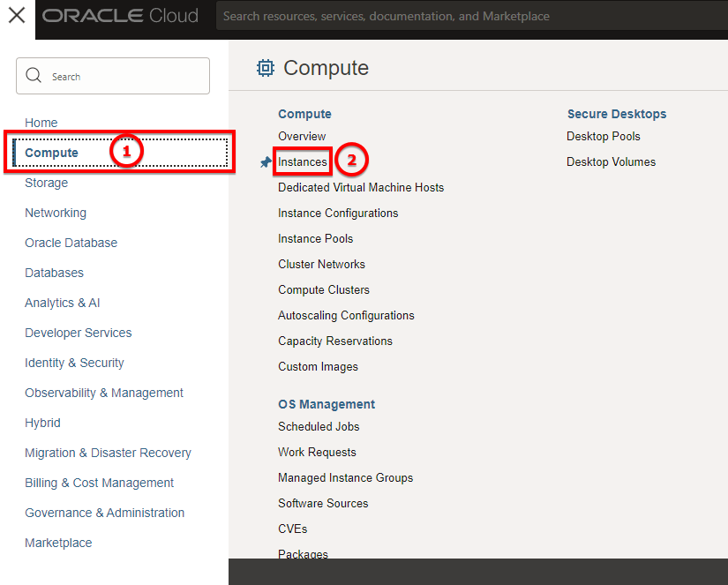The image size is (728, 585).
Task: Select Billing & Cost Management category
Action: point(100,483)
